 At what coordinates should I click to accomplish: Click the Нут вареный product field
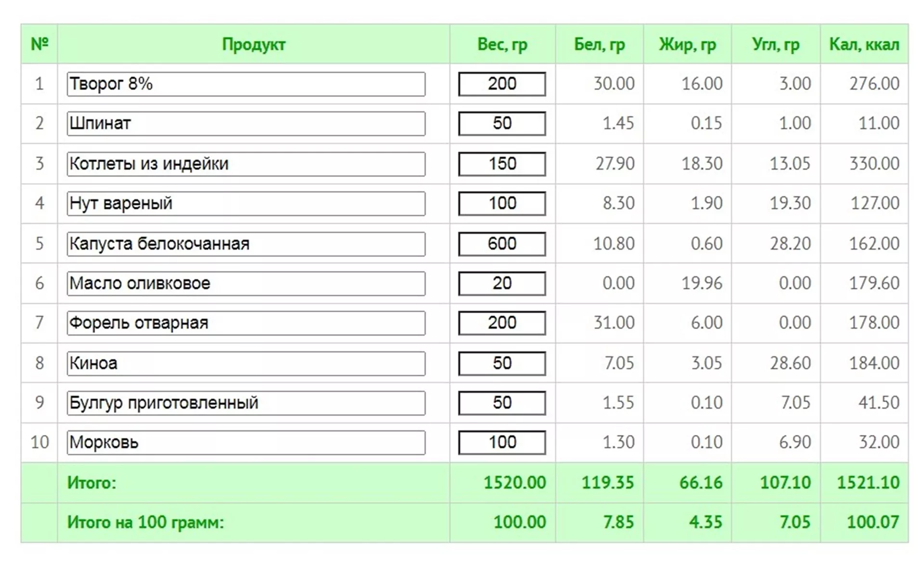(x=246, y=204)
